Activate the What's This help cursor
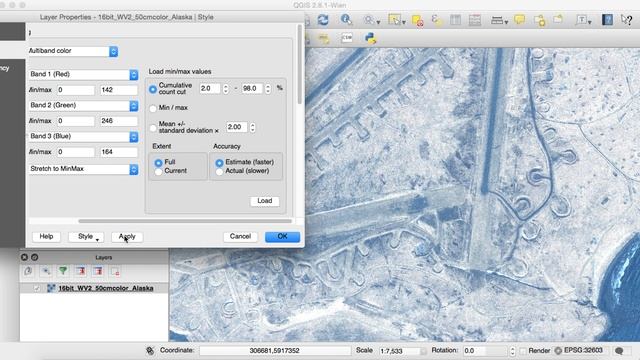 [627, 20]
